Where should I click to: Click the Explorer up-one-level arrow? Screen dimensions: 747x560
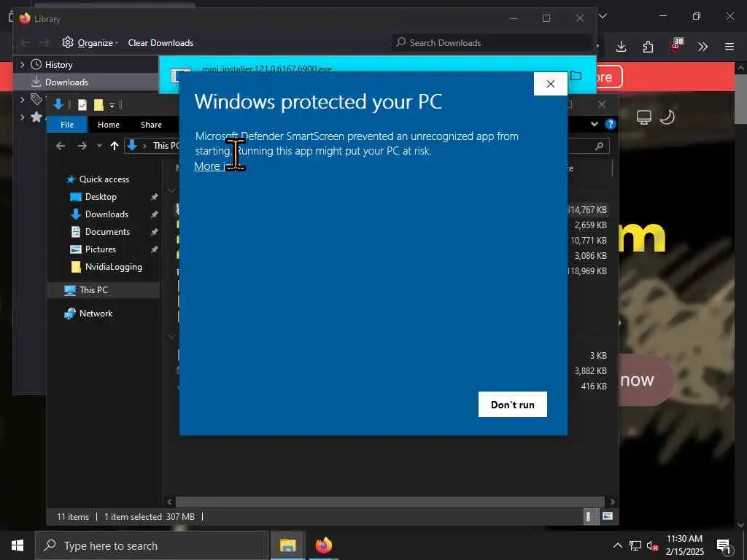tap(115, 146)
